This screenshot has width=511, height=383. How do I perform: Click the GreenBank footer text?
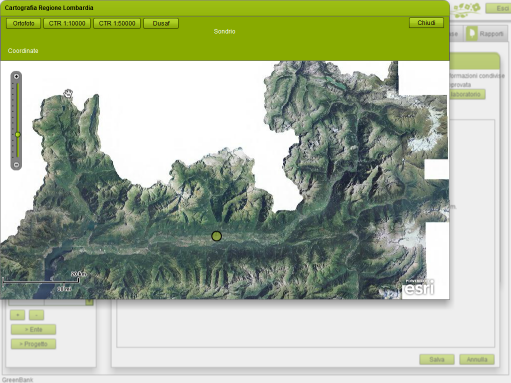click(17, 380)
